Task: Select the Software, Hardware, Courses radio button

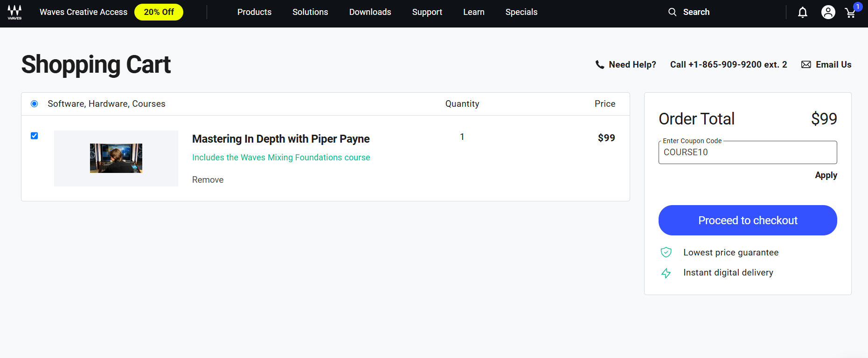Action: [x=35, y=104]
